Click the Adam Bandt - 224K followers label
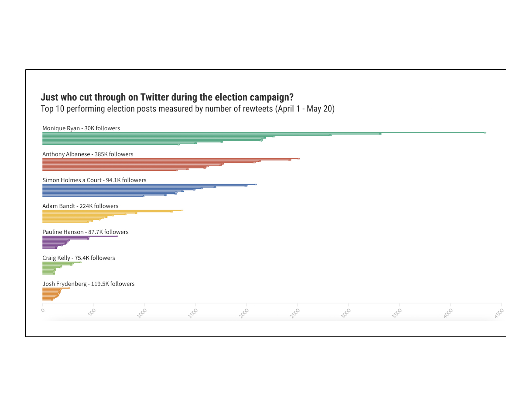This screenshot has width=532, height=408. click(x=80, y=206)
